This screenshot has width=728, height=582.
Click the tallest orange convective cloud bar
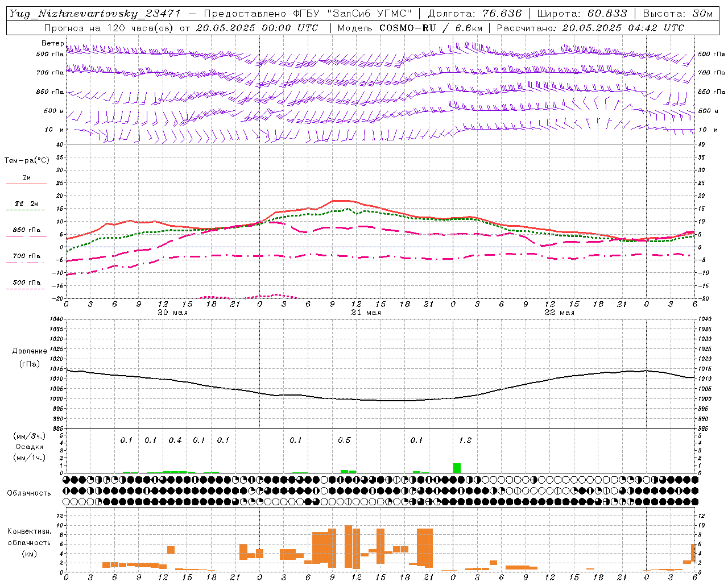click(348, 547)
